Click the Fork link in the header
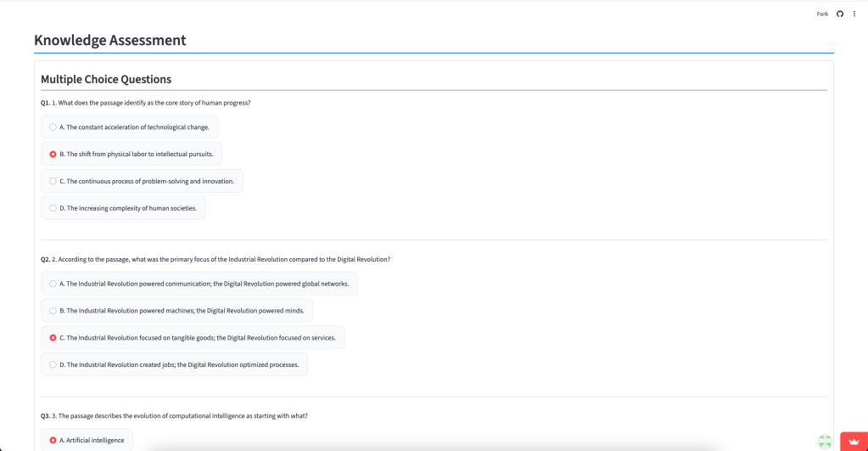Viewport: 868px width, 451px height. coord(822,14)
